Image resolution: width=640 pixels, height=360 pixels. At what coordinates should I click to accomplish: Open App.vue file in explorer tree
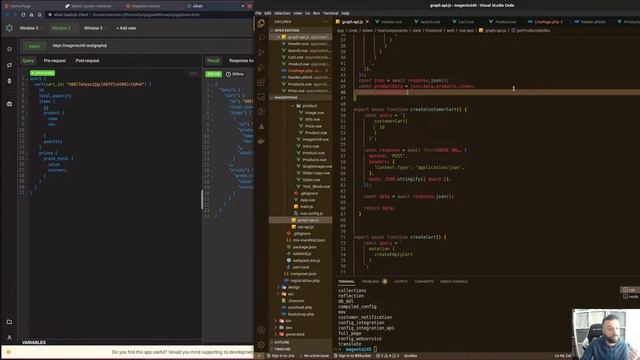[x=307, y=200]
